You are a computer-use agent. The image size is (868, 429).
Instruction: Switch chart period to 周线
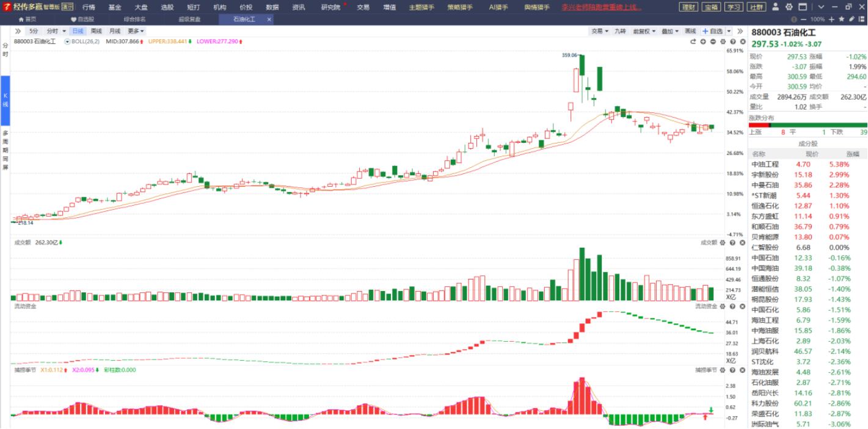(97, 31)
